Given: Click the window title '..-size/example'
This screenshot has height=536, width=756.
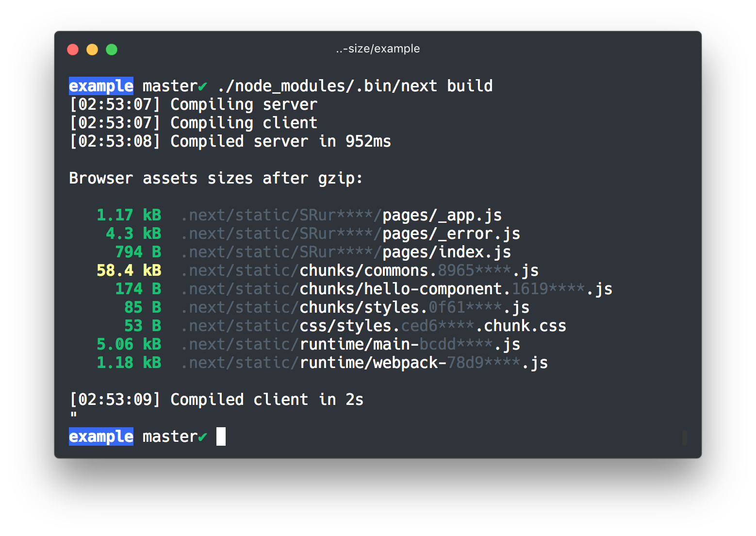Looking at the screenshot, I should (378, 49).
